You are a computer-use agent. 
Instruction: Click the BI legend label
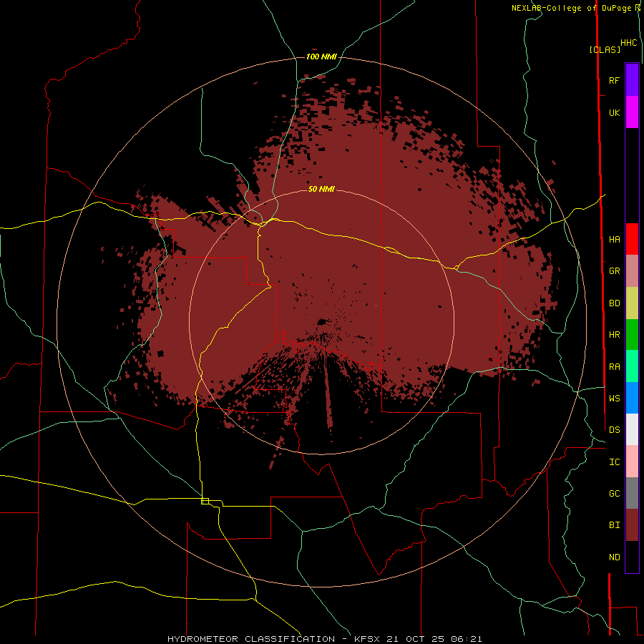(x=614, y=525)
